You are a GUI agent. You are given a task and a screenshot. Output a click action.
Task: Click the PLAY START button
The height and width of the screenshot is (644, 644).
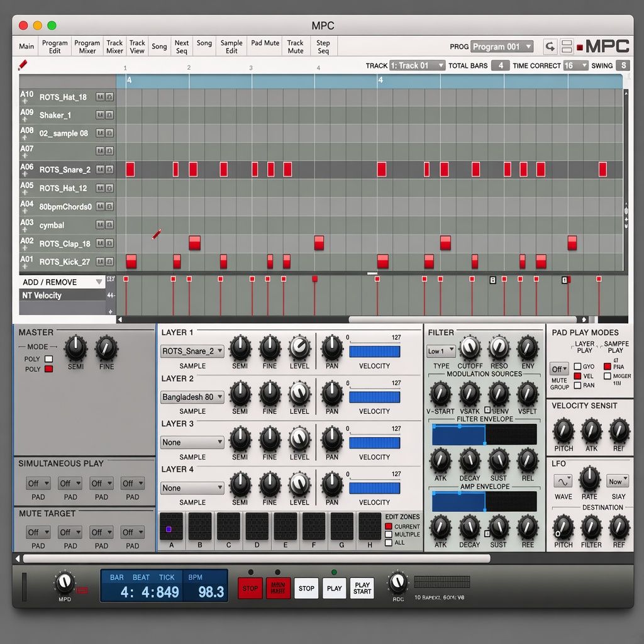(362, 588)
